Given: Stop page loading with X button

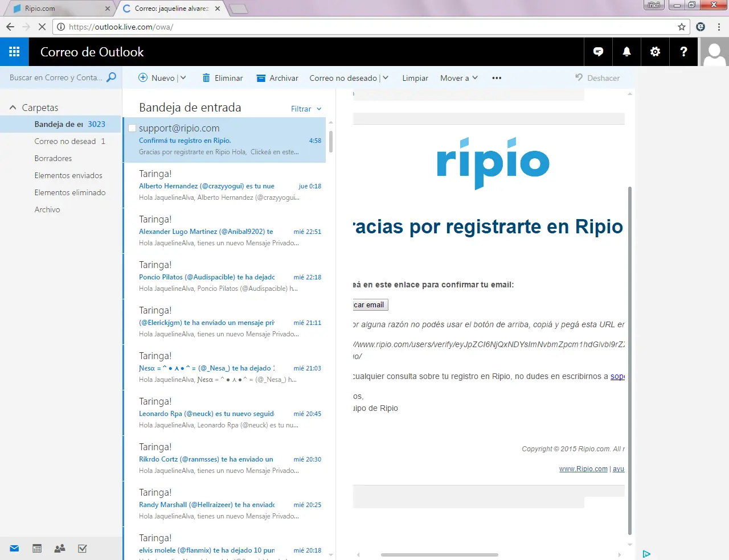Looking at the screenshot, I should 42,27.
